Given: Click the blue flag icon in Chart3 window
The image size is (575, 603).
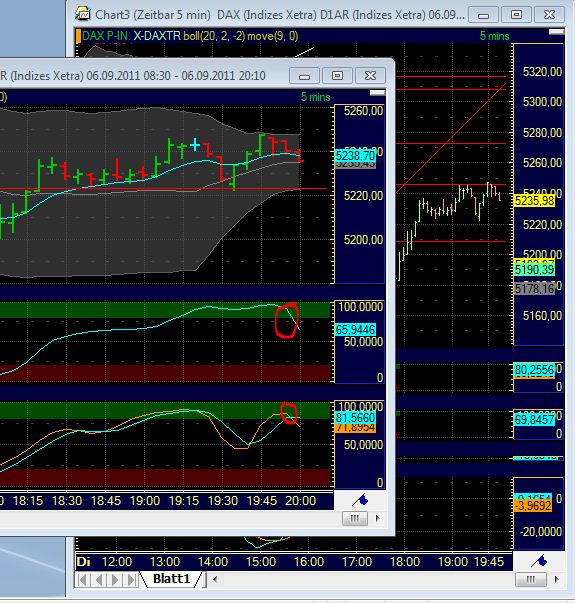Looking at the screenshot, I should click(x=539, y=561).
